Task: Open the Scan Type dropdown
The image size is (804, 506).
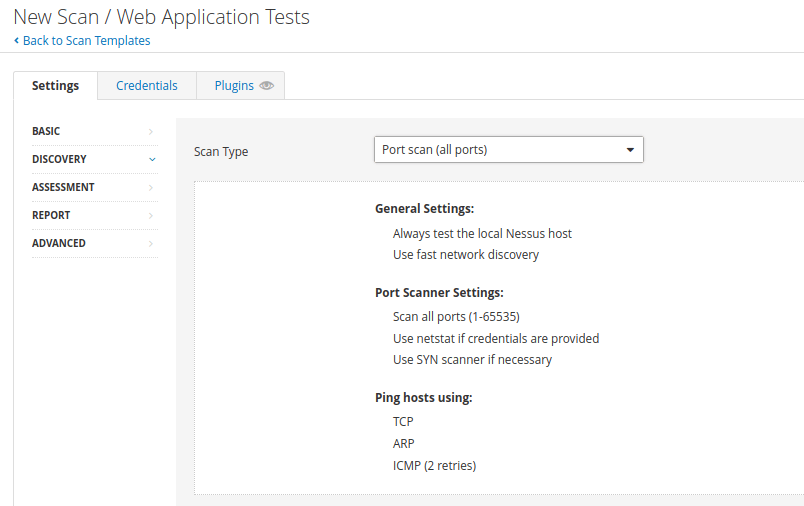Action: click(x=509, y=150)
